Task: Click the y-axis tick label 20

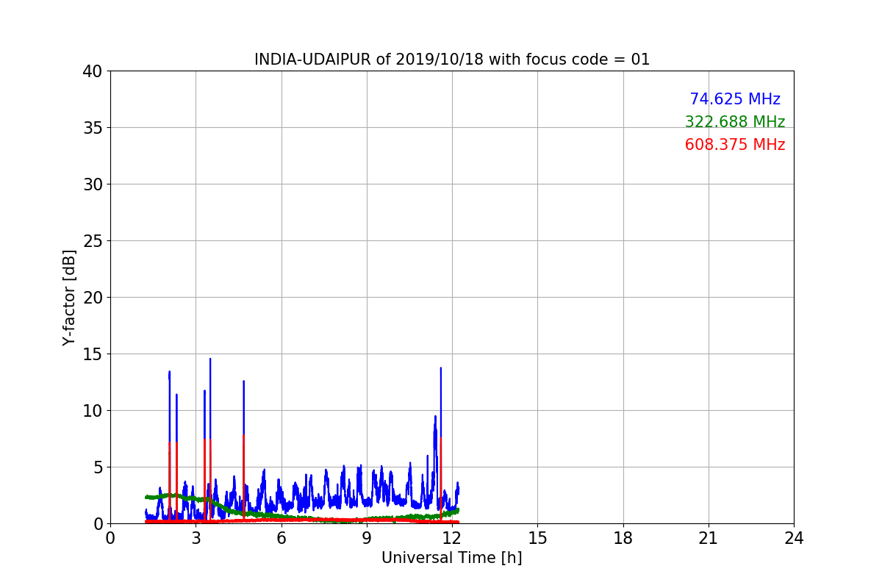Action: click(92, 298)
